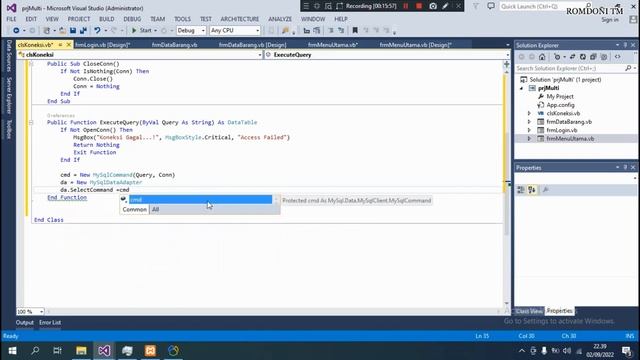Click the Property Pages wrench icon
This screenshot has width=640, height=360.
[546, 190]
